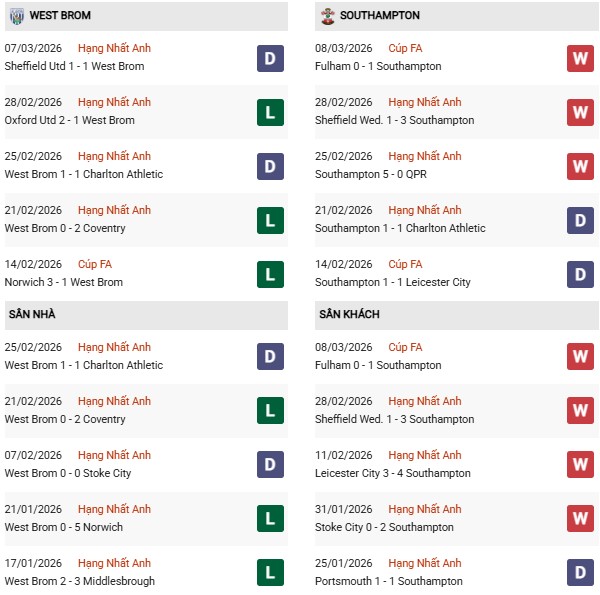Click the D badge for Portsmouth vs Southampton
600x595 pixels.
pyautogui.click(x=580, y=573)
